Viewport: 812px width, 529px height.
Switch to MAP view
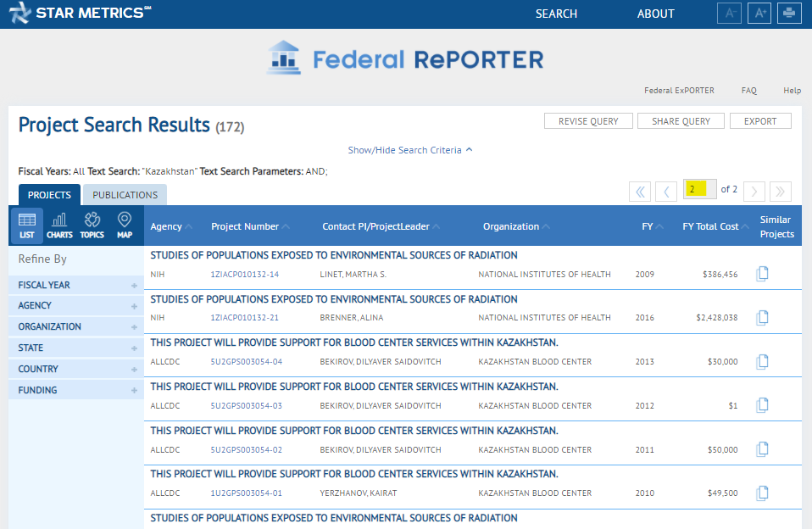[125, 226]
